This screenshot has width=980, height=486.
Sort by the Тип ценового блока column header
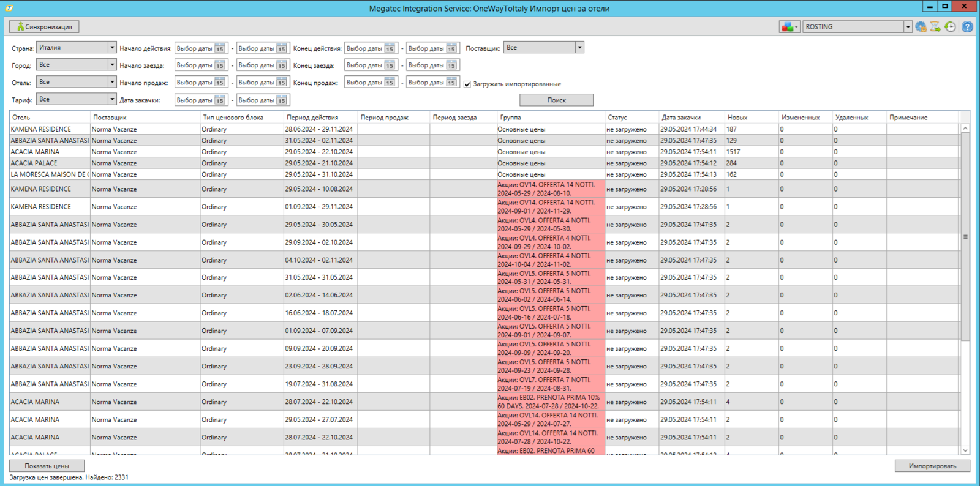(x=242, y=117)
